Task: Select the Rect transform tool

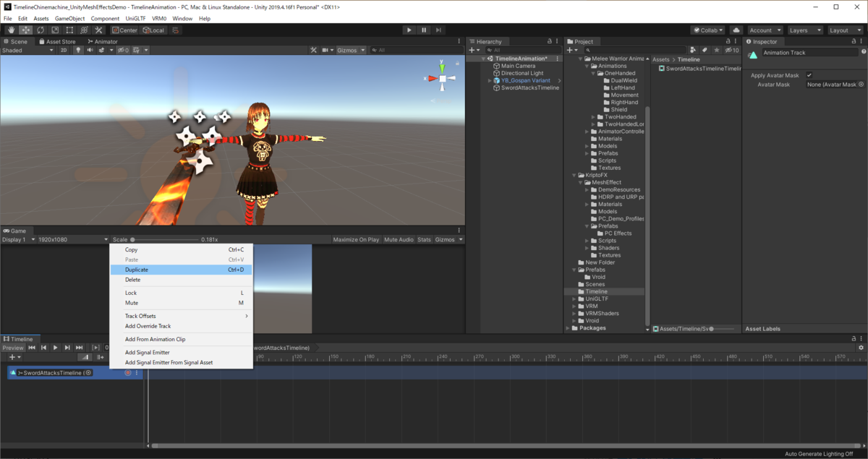Action: click(x=69, y=30)
